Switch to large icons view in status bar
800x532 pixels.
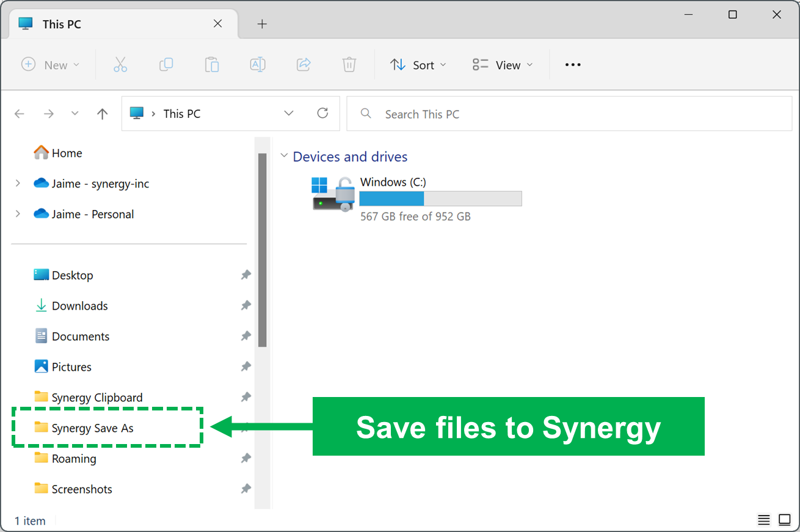point(785,520)
